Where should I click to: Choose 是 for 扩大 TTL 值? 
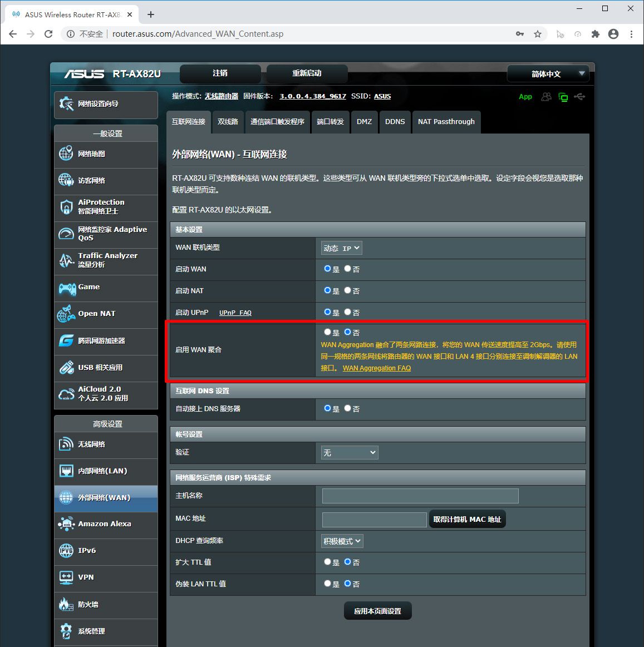coord(327,562)
